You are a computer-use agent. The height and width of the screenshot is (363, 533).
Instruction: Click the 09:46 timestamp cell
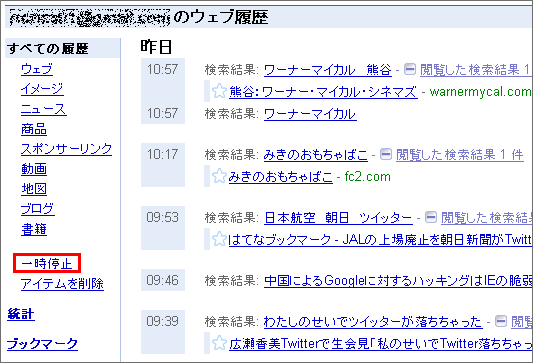[x=163, y=280]
